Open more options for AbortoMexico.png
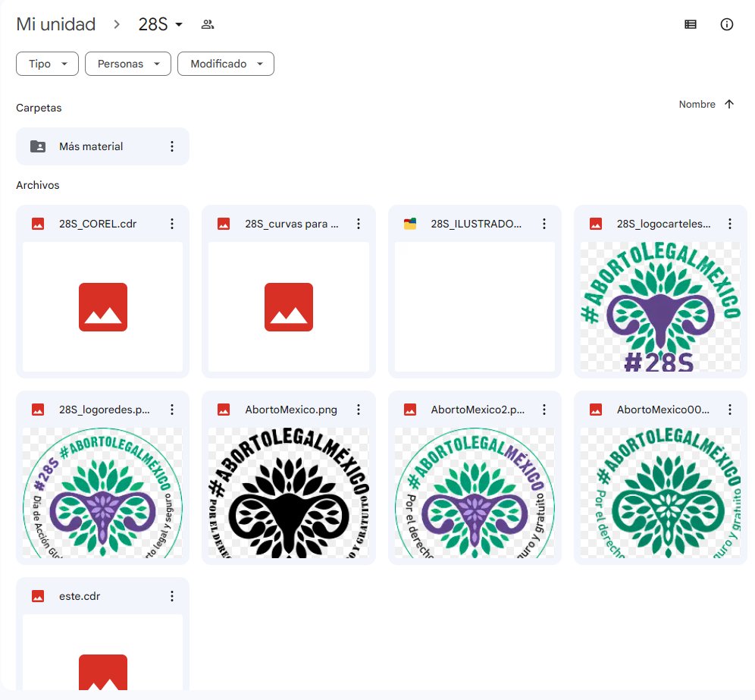Viewport: 755px width, 700px height. coord(359,410)
